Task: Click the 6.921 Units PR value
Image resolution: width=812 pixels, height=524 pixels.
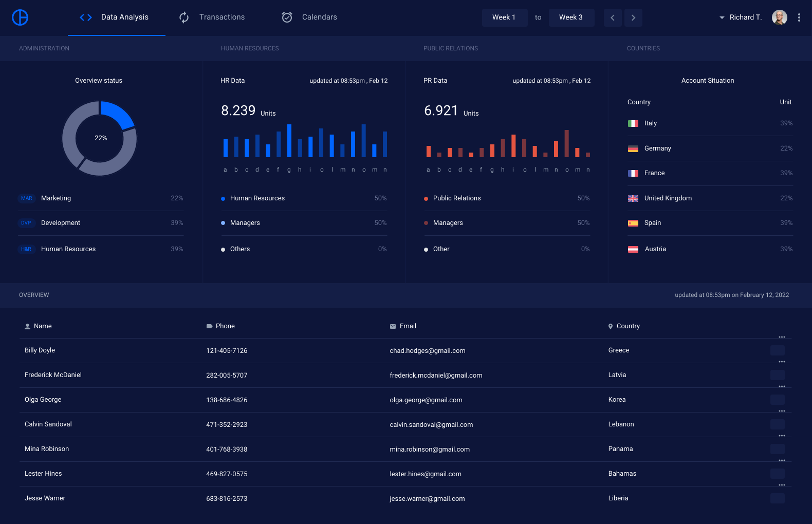Action: (451, 111)
